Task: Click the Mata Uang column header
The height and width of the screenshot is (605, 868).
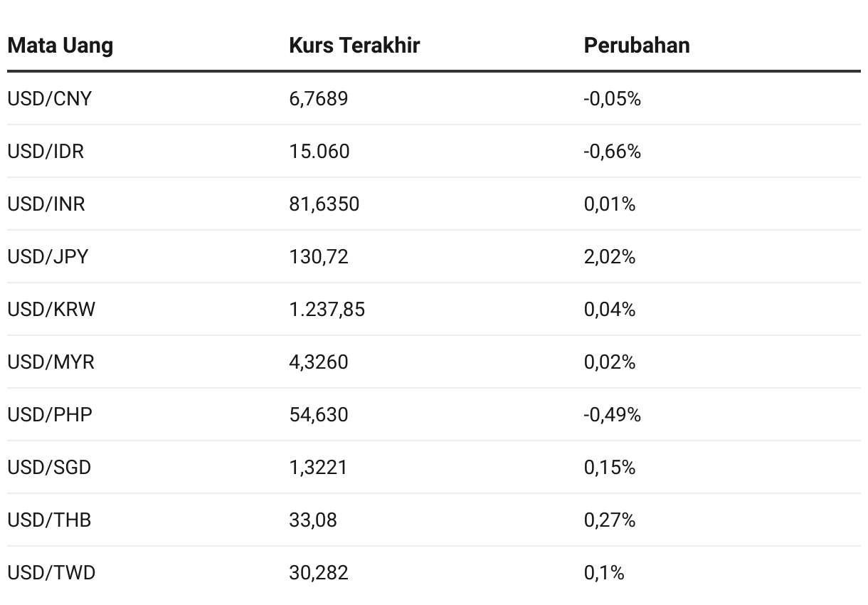Action: (x=60, y=46)
